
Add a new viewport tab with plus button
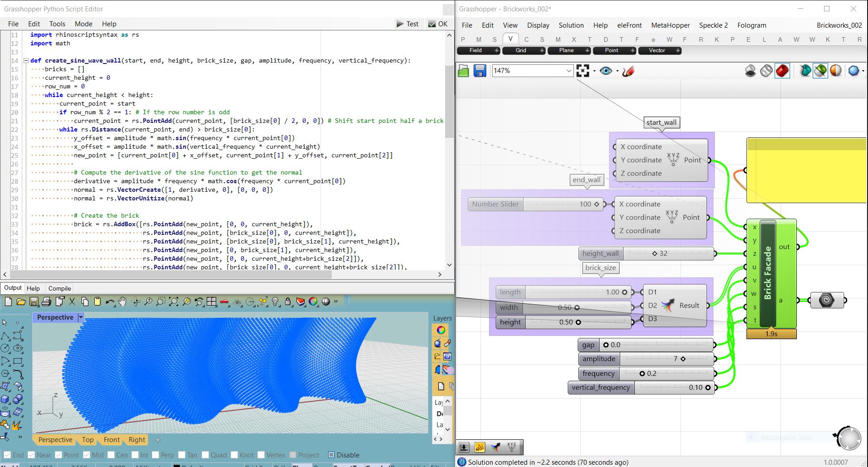[x=158, y=440]
